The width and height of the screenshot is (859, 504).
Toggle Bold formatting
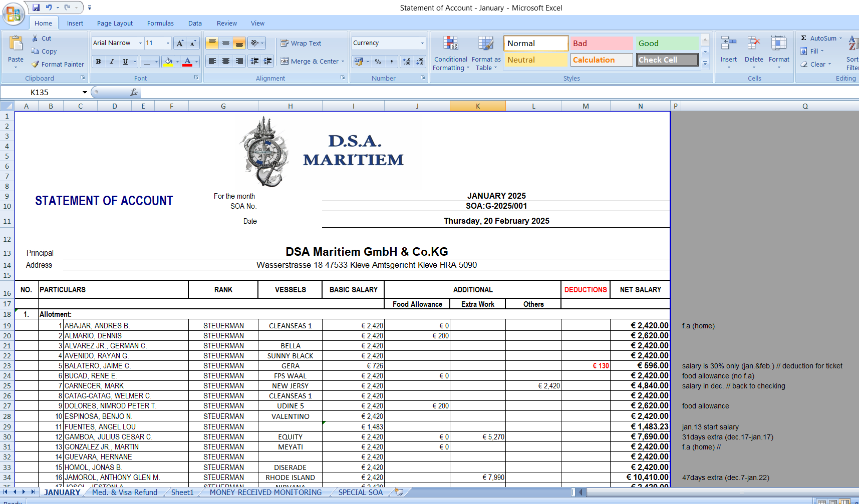point(98,62)
